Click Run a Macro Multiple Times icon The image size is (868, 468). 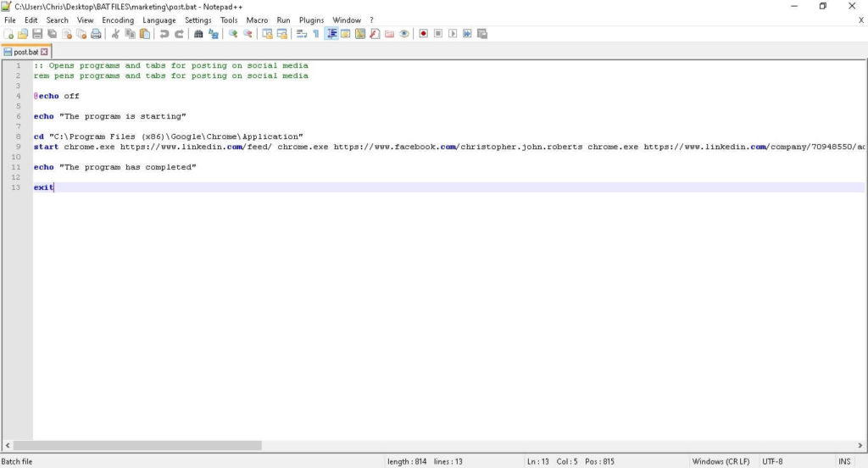[467, 34]
